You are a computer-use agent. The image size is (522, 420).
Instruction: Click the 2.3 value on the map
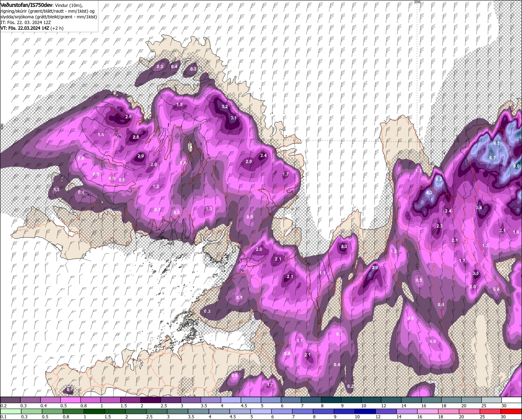coord(440,226)
